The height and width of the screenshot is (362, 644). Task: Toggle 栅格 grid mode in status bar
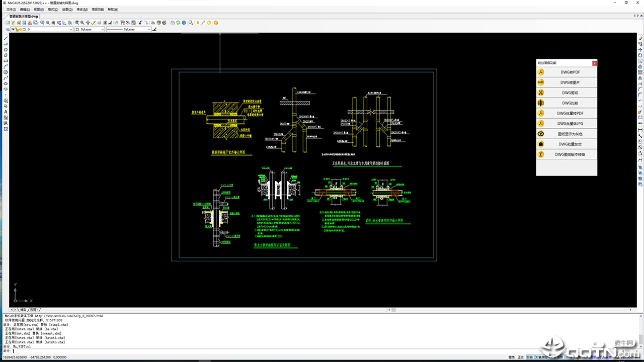click(512, 357)
